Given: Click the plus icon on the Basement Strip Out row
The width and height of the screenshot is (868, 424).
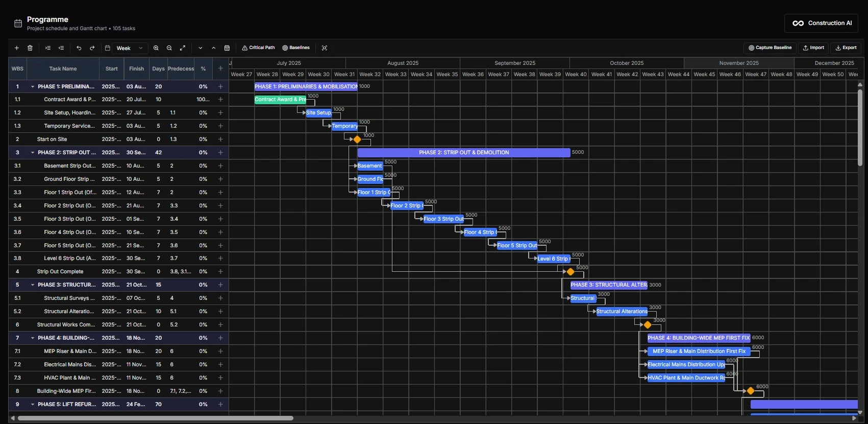Looking at the screenshot, I should [220, 166].
